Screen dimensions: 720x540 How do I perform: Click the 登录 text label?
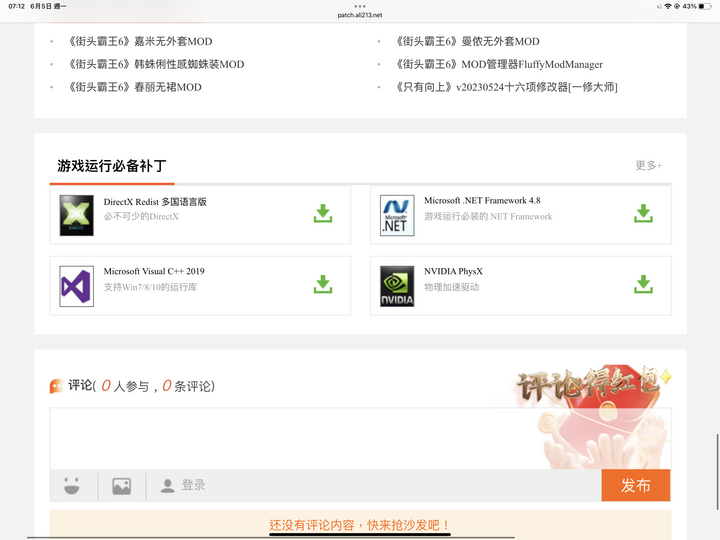193,485
